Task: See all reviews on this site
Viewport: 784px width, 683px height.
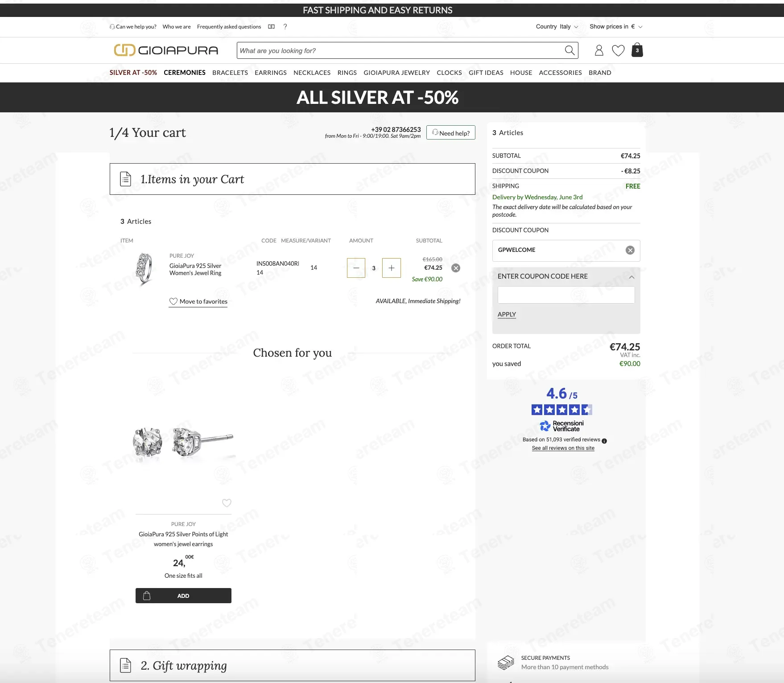Action: point(563,448)
